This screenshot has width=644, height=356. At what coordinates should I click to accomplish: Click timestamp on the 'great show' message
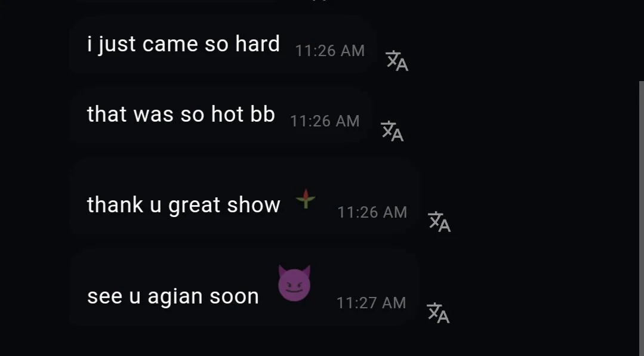click(x=372, y=212)
